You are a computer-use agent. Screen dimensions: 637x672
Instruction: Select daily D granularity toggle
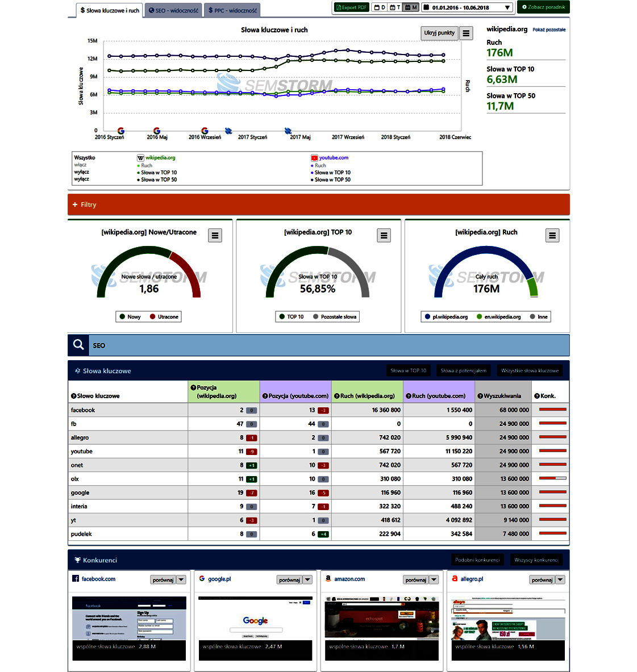pos(380,7)
